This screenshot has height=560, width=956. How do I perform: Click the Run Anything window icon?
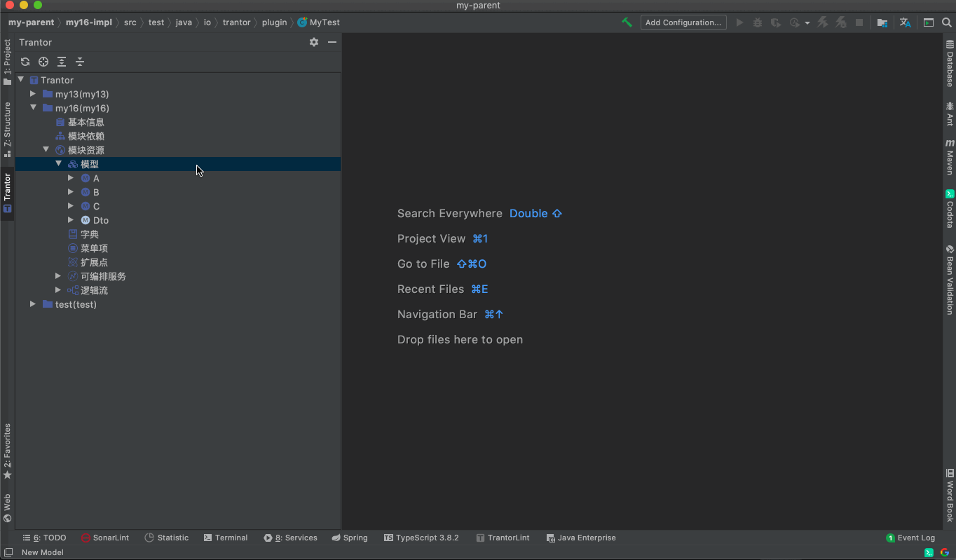click(x=928, y=22)
